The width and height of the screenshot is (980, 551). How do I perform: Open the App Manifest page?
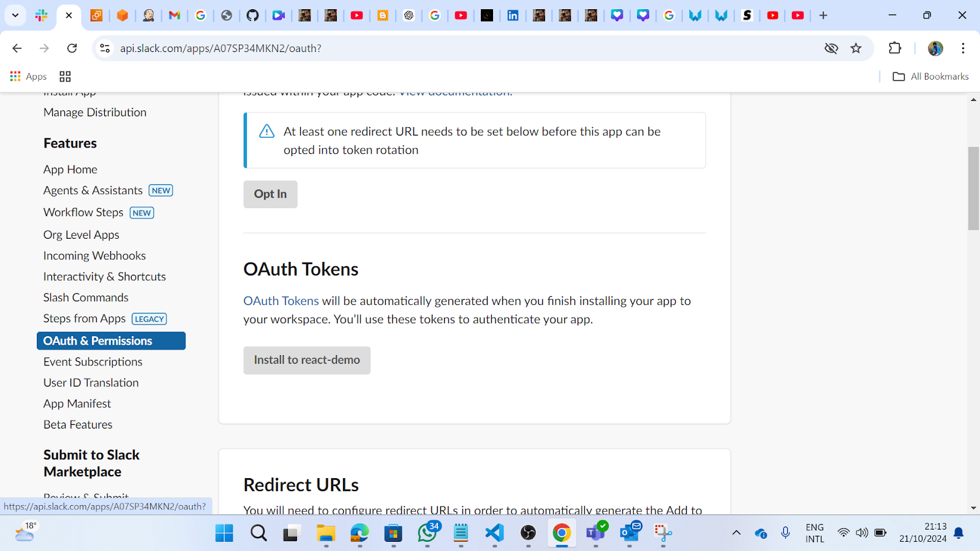[x=77, y=403]
